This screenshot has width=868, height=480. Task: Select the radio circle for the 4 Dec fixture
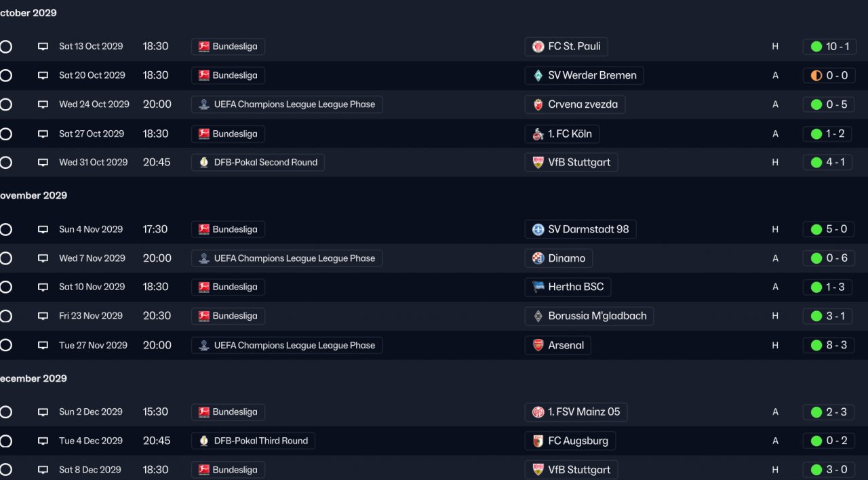click(5, 441)
